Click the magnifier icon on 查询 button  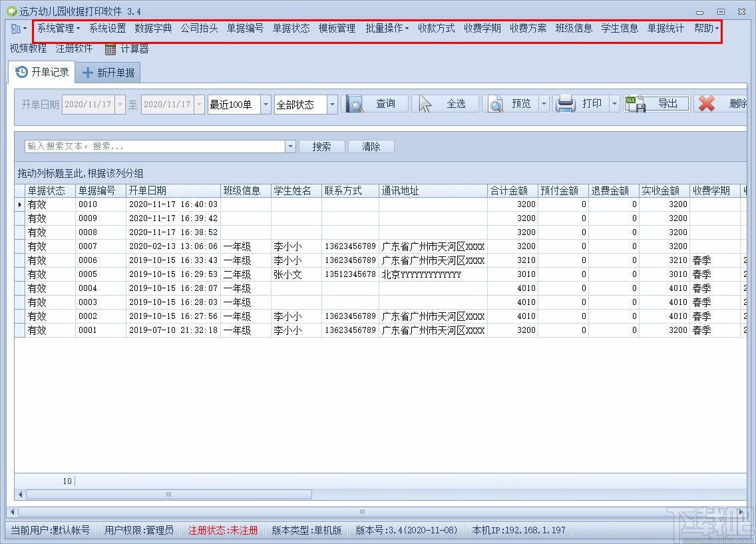click(355, 104)
